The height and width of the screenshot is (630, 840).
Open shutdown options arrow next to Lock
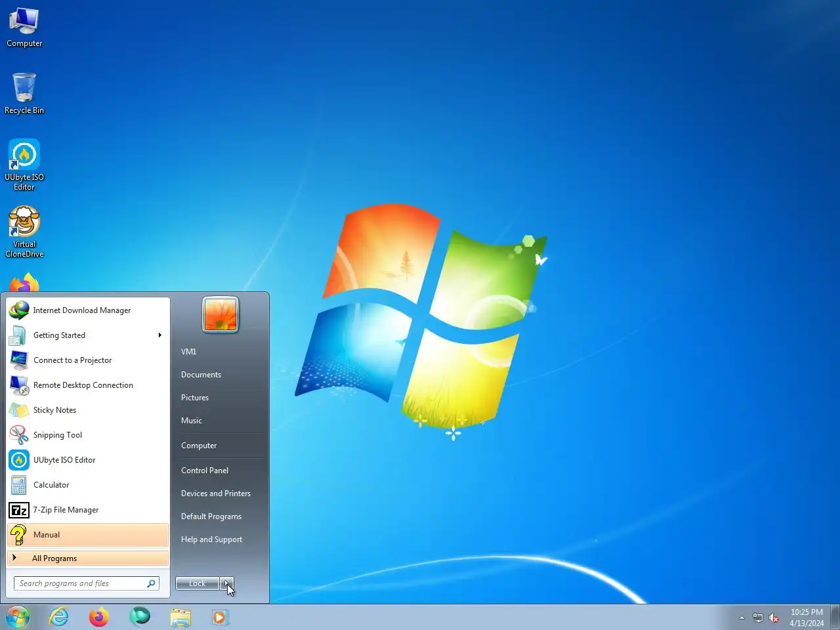point(227,583)
